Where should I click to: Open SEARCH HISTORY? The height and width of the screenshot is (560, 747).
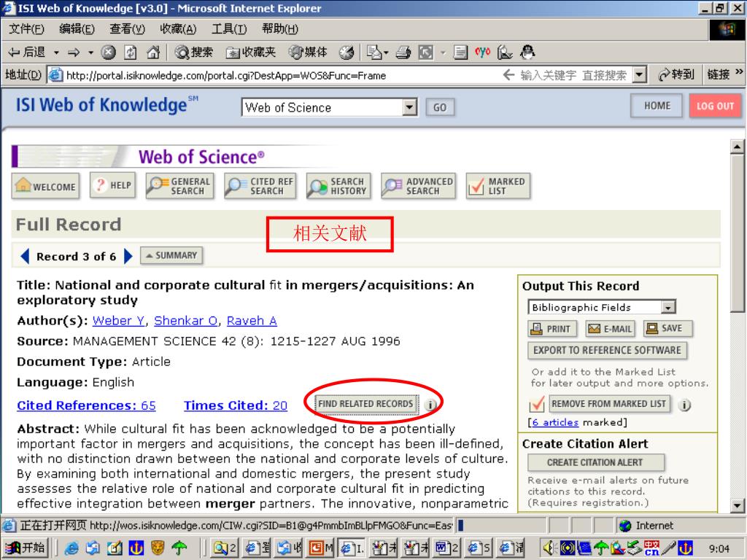click(x=338, y=186)
